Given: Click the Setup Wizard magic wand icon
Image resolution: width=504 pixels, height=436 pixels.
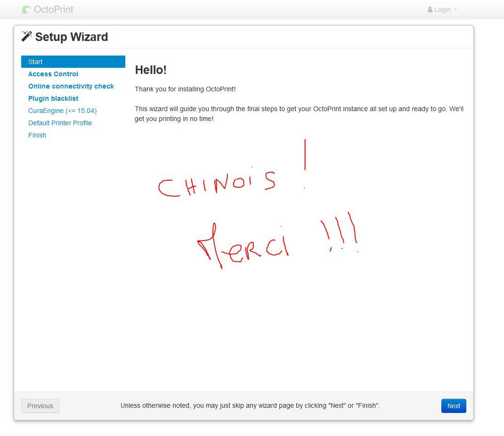Looking at the screenshot, I should [26, 36].
